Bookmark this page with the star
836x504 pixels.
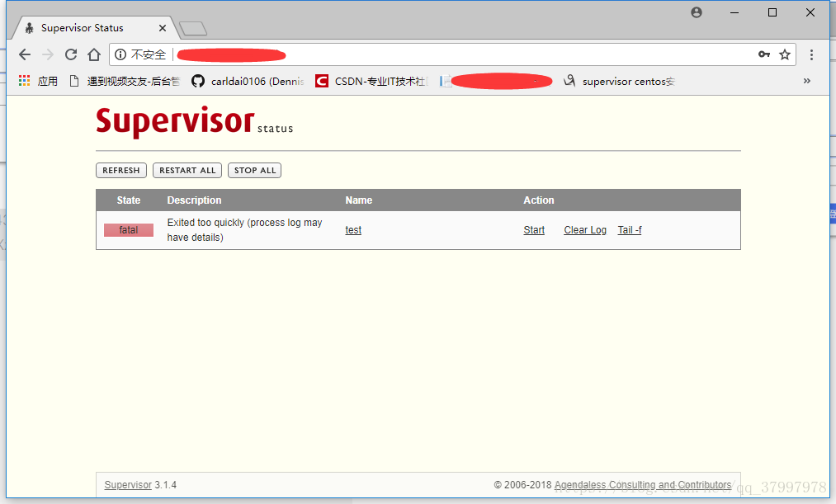(785, 54)
